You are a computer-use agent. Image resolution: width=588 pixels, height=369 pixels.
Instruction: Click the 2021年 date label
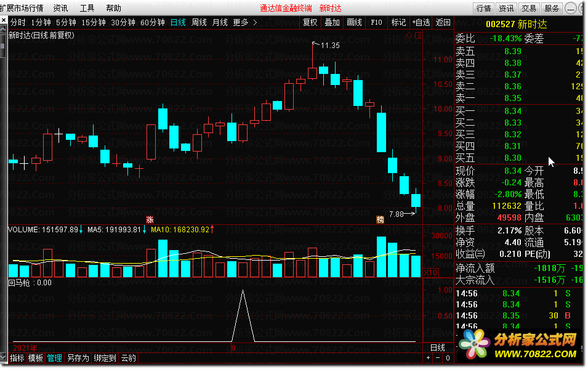25,348
